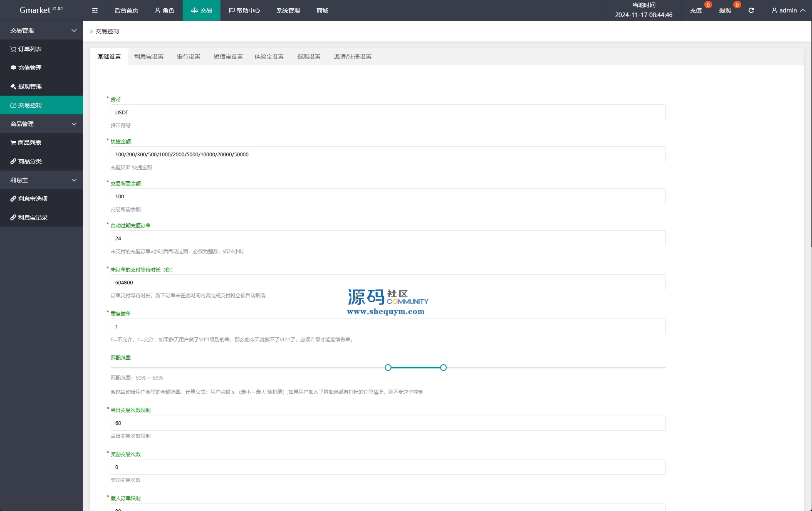The image size is (812, 511).
Task: Collapse the 交易管理 sidebar group
Action: tap(74, 30)
